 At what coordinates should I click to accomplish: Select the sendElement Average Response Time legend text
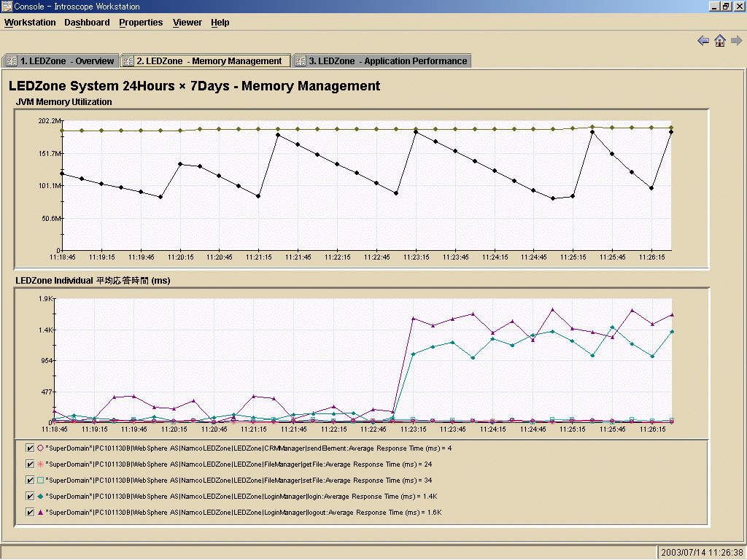[x=248, y=448]
